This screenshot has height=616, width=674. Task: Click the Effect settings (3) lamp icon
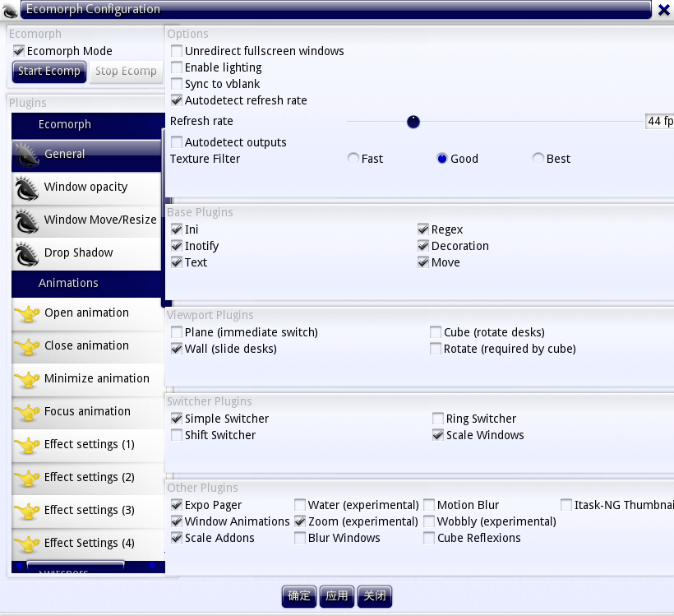[27, 511]
